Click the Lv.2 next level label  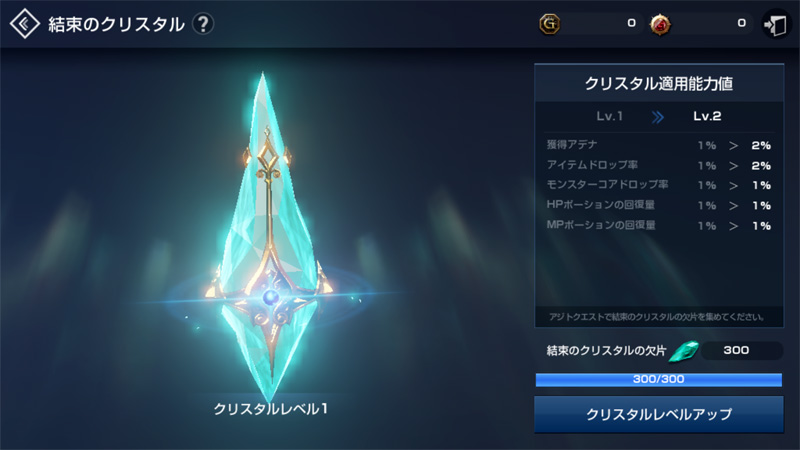click(x=707, y=116)
